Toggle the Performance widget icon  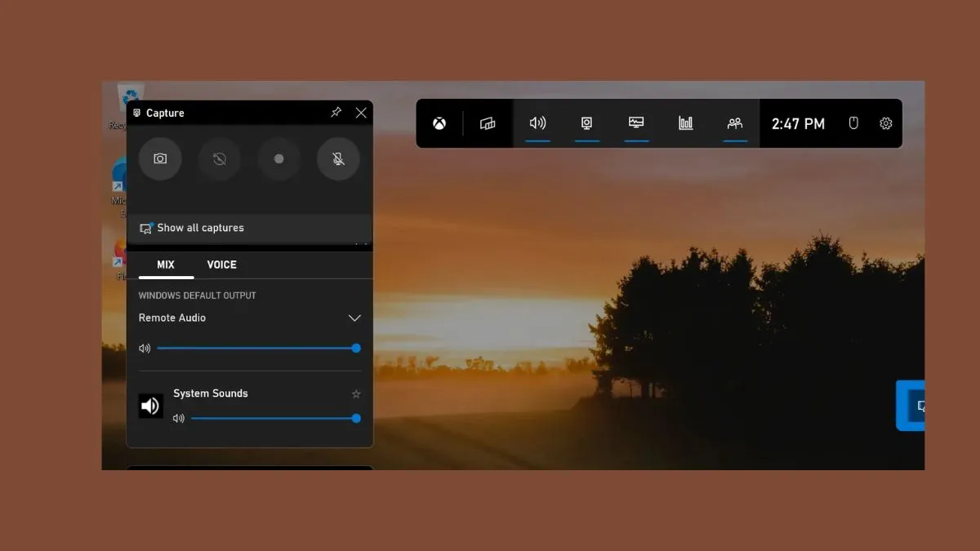[x=636, y=123]
